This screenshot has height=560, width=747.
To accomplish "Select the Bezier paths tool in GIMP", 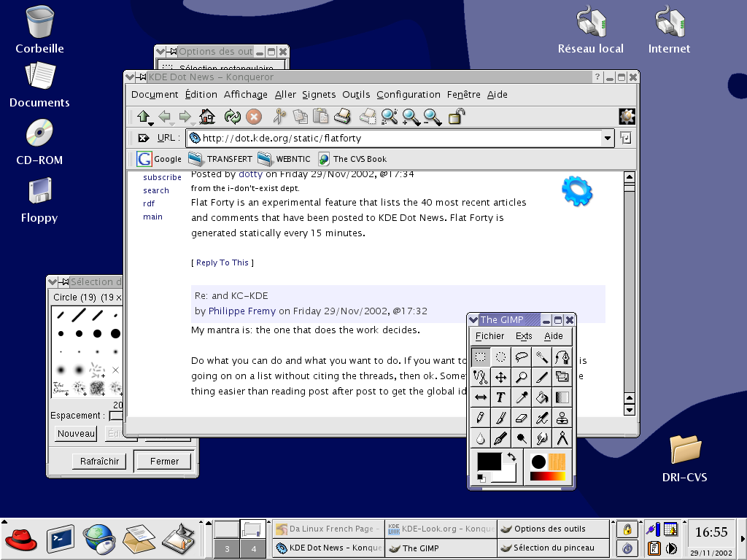I will [562, 357].
